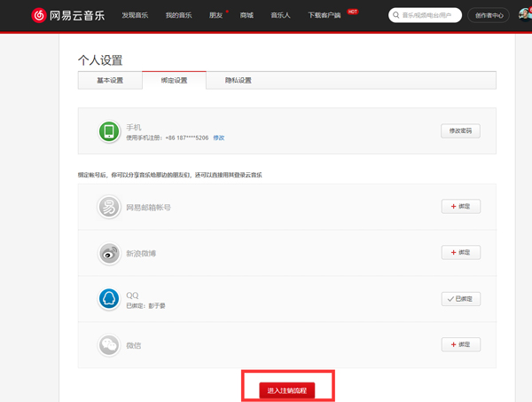Focus the music search input field
Screen dimensions: 532x402
pyautogui.click(x=430, y=15)
